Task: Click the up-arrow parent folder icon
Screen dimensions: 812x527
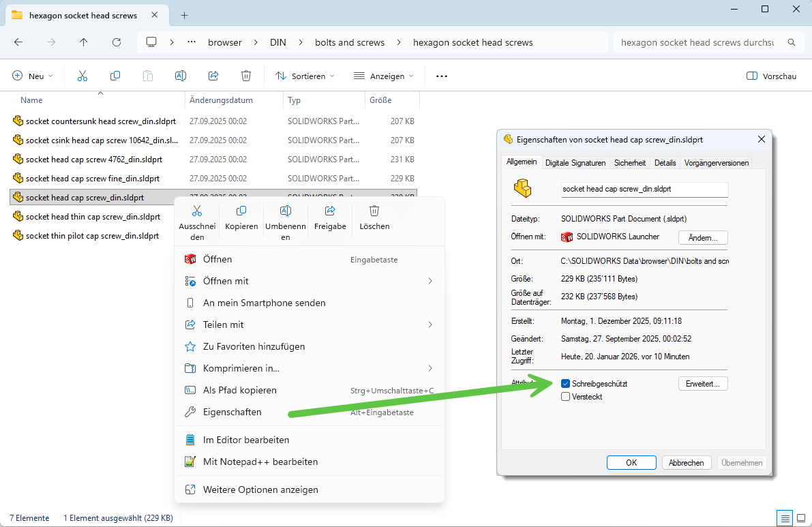Action: (84, 42)
